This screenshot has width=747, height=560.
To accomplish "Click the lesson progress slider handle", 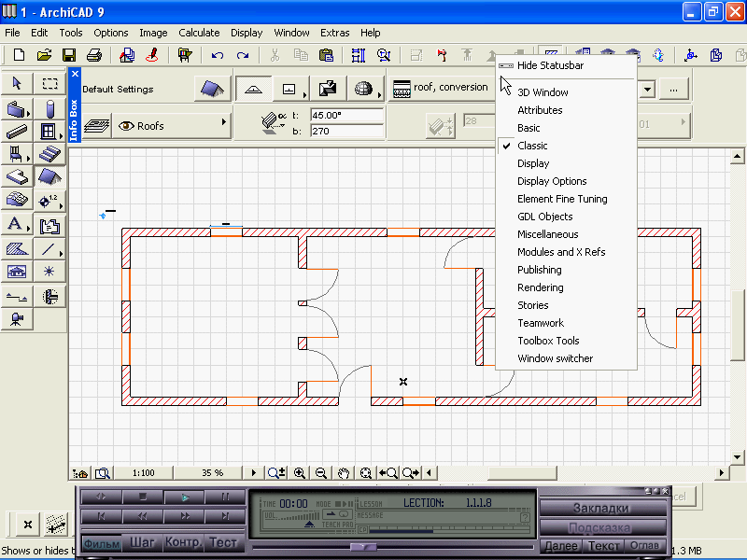I will pyautogui.click(x=364, y=547).
